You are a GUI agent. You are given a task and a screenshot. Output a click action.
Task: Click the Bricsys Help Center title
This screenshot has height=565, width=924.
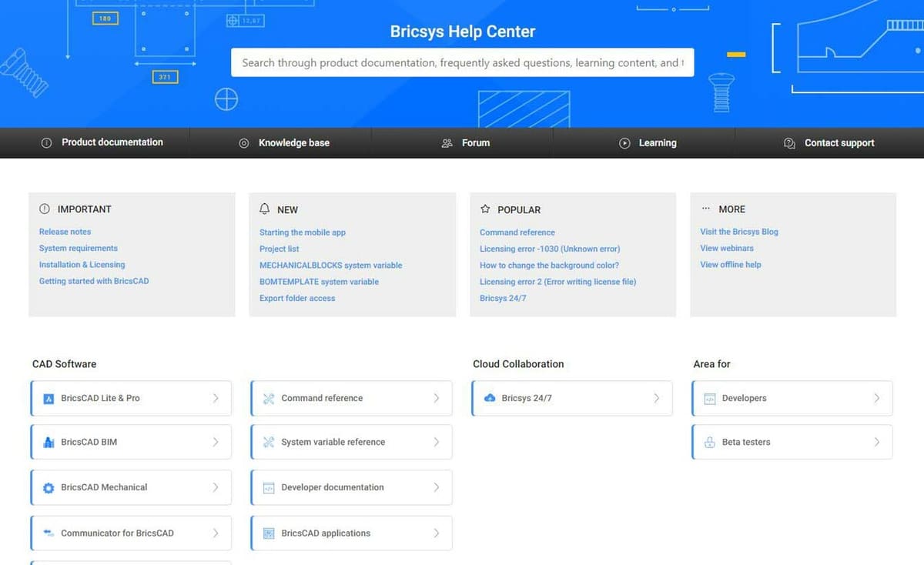[462, 32]
